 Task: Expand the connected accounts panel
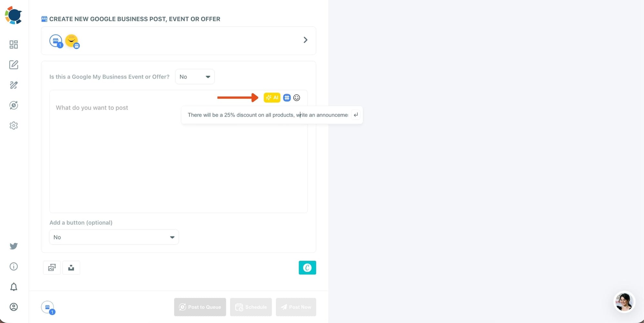coord(305,40)
